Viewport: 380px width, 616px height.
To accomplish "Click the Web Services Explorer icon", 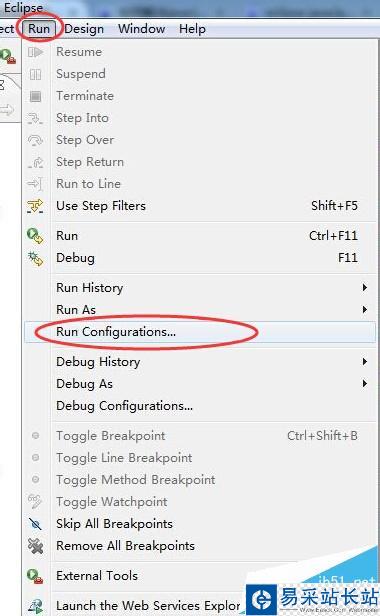I will (35, 606).
